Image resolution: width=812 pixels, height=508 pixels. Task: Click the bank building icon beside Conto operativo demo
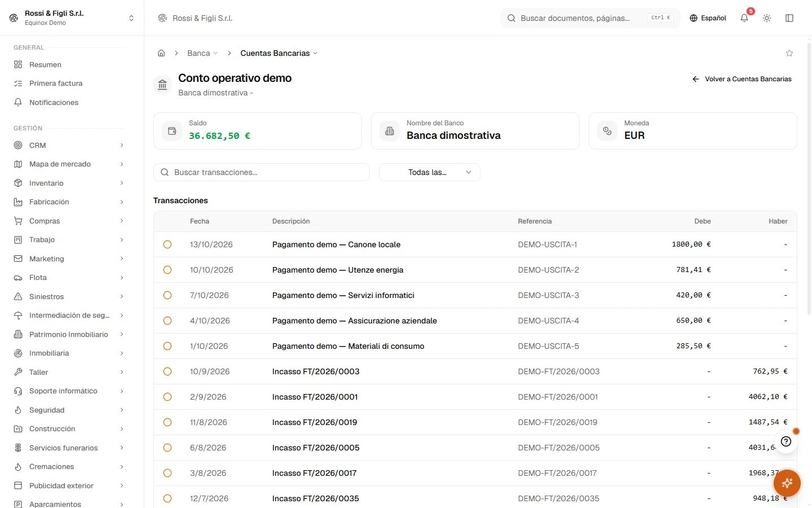162,85
